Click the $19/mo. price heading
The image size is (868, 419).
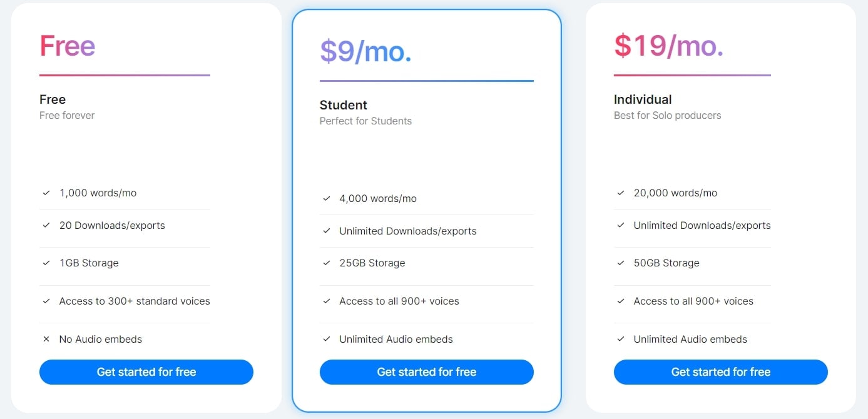668,46
